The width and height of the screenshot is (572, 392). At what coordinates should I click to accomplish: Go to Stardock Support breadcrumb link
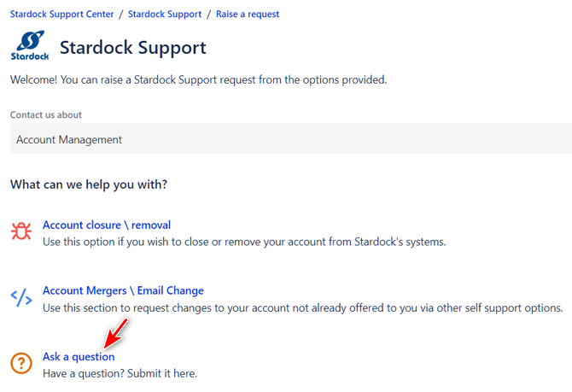165,15
